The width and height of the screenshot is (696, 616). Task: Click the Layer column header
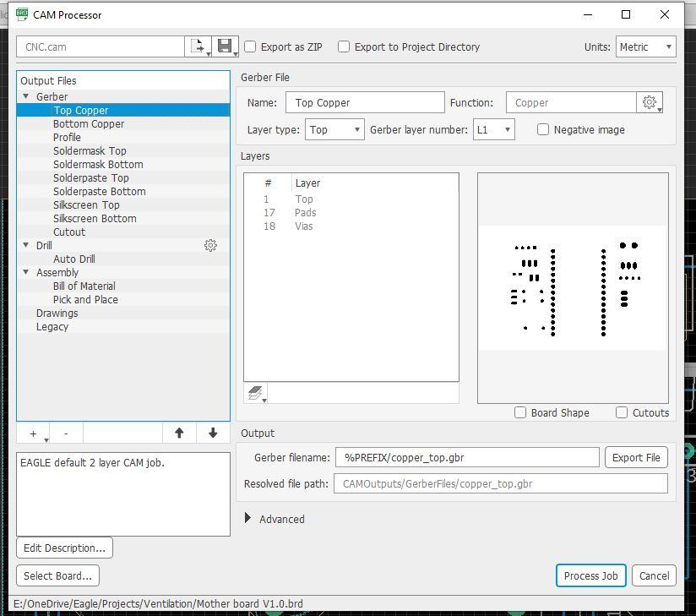[375, 183]
